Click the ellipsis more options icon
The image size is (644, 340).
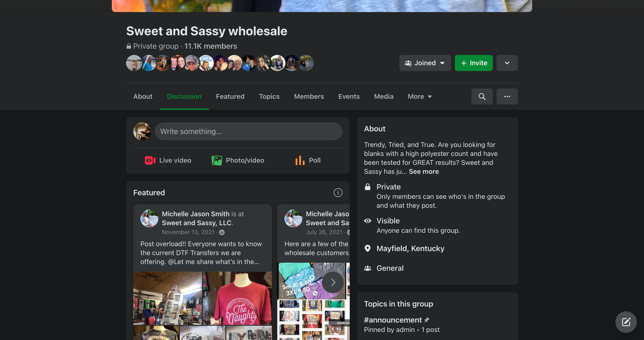[507, 96]
